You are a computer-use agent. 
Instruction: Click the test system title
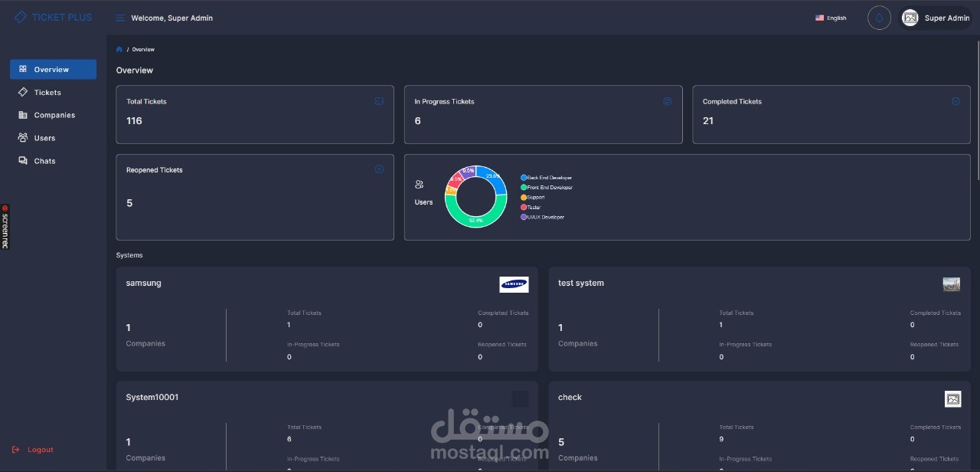581,283
